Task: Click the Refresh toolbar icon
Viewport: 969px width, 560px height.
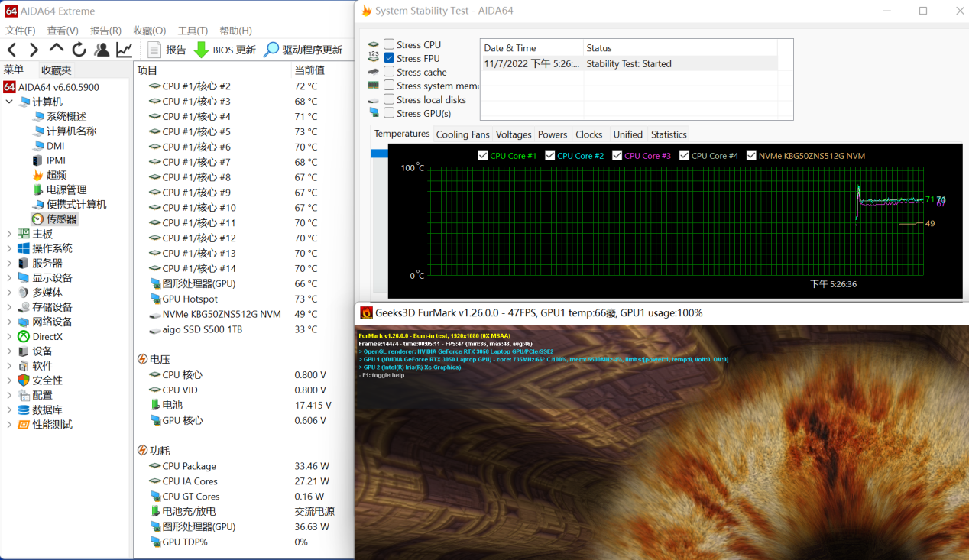Action: click(x=79, y=50)
